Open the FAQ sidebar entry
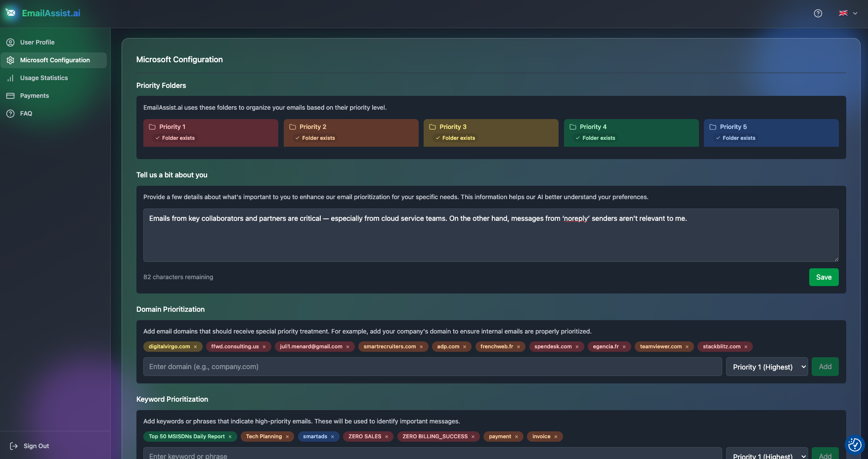This screenshot has height=459, width=868. (53, 114)
